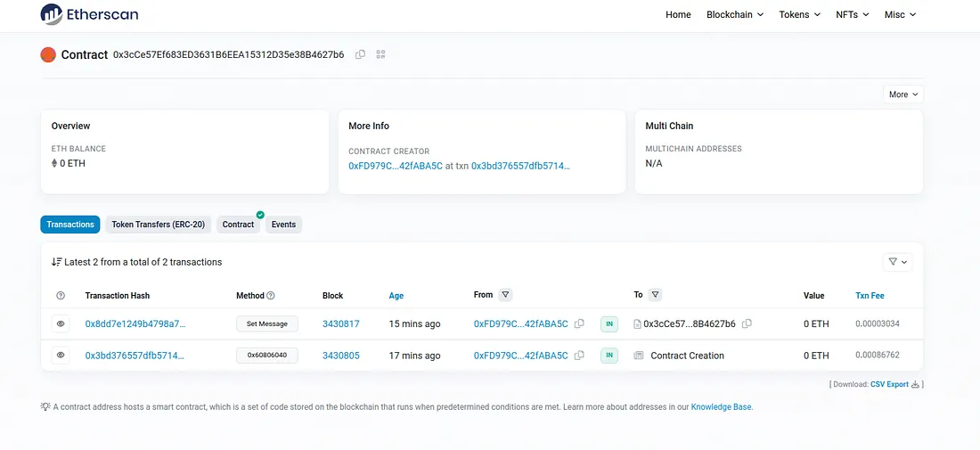Copy From address in Contract Creation row
Screen dimensions: 980x450
[x=579, y=356]
